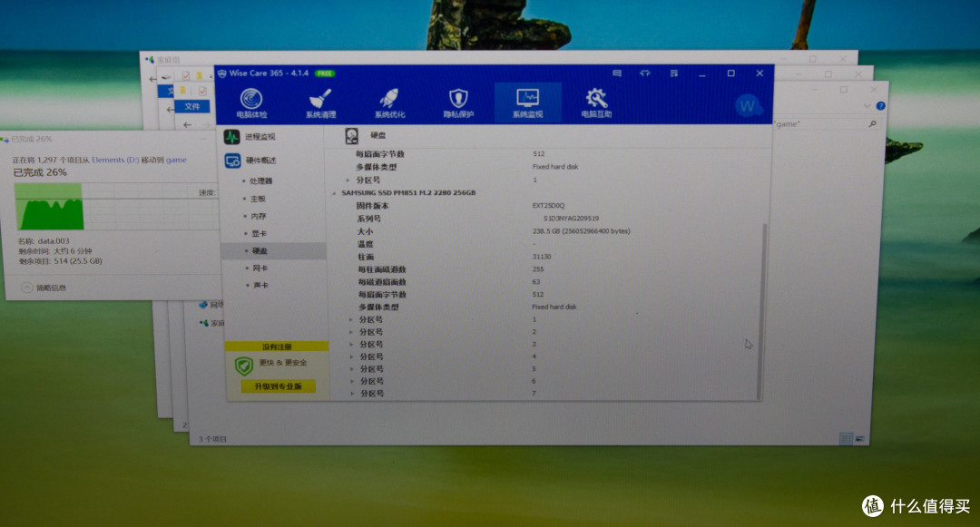Click the data.003 file name text
Image resolution: width=980 pixels, height=527 pixels.
coord(54,241)
